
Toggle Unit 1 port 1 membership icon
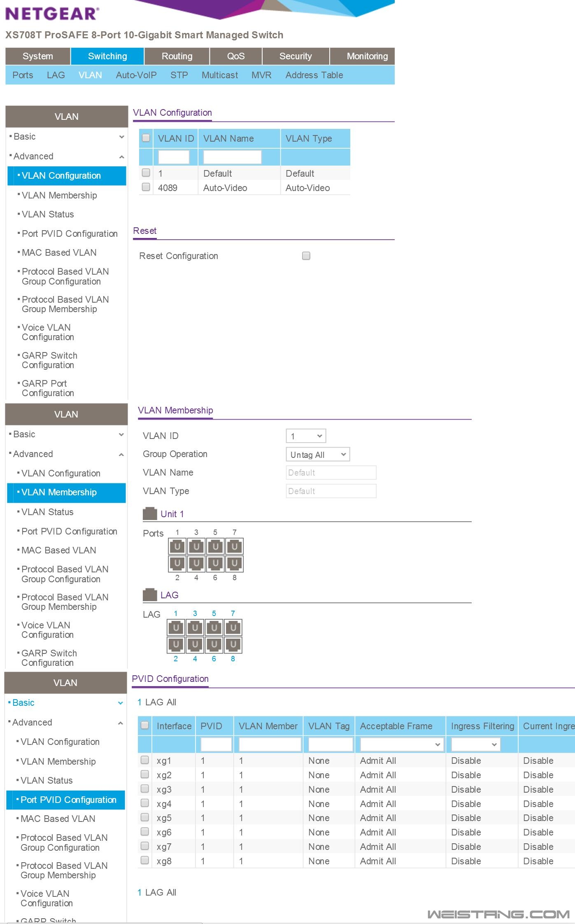[177, 546]
